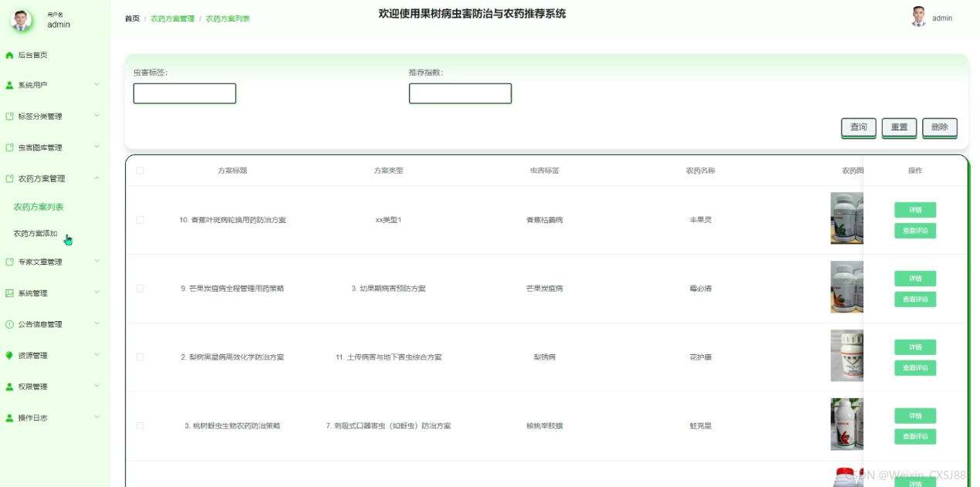Click the admin avatar in the sidebar
Image resolution: width=980 pixels, height=487 pixels.
[22, 20]
